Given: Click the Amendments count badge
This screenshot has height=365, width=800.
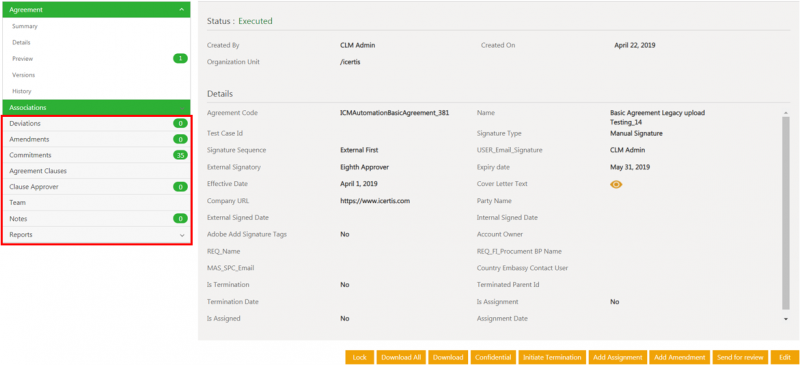Looking at the screenshot, I should pyautogui.click(x=180, y=139).
